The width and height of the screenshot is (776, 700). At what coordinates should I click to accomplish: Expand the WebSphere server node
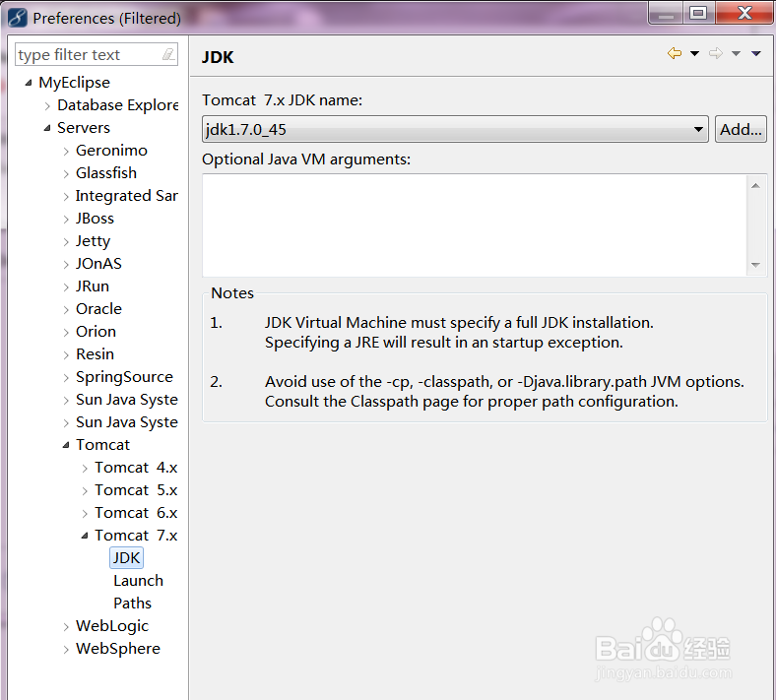click(66, 650)
